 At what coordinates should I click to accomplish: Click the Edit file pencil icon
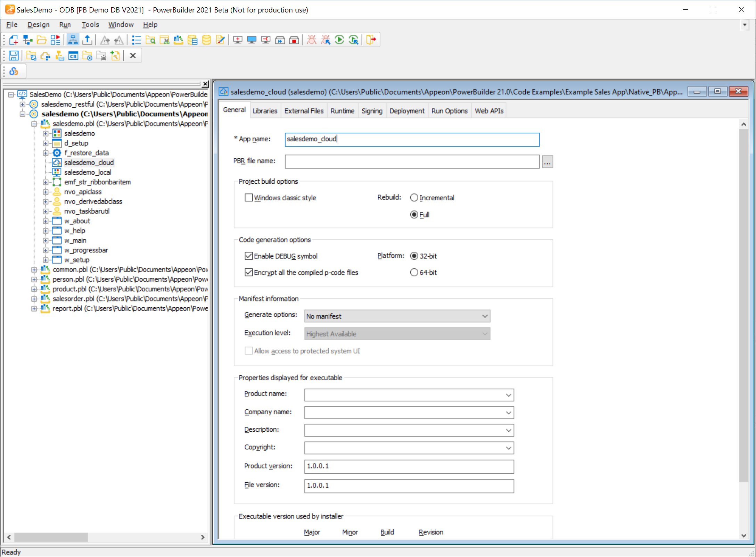click(220, 40)
